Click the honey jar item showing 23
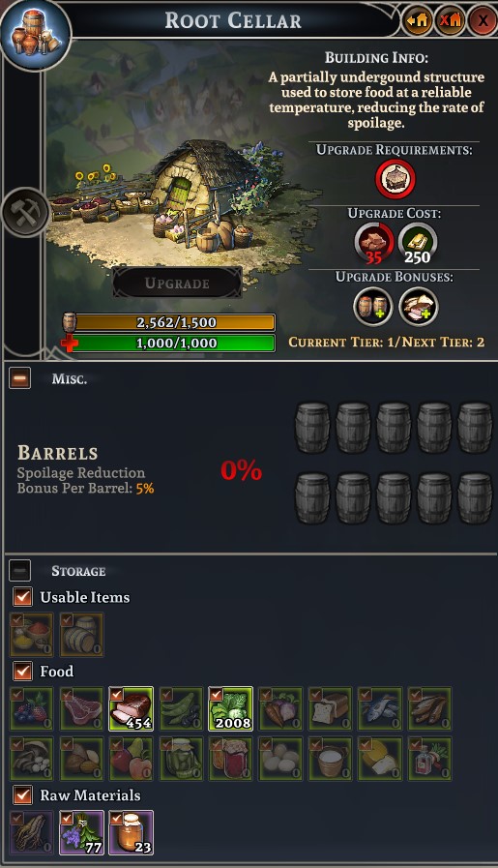Screen dimensions: 498x868 (x=132, y=832)
